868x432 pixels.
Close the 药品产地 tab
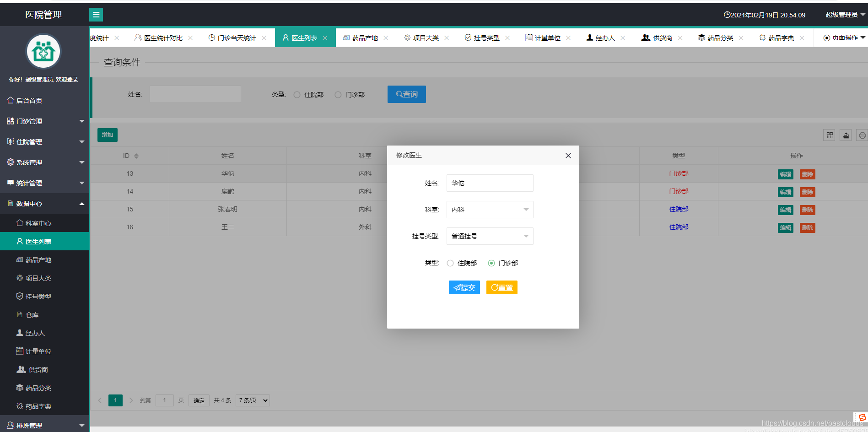(x=386, y=38)
